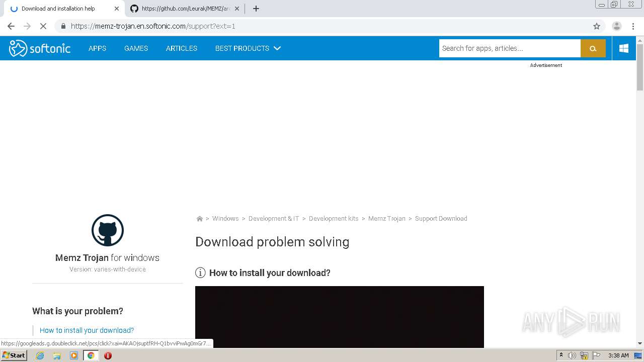Screen dimensions: 644x362
Task: Open the ARTICLES menu
Action: [x=182, y=48]
